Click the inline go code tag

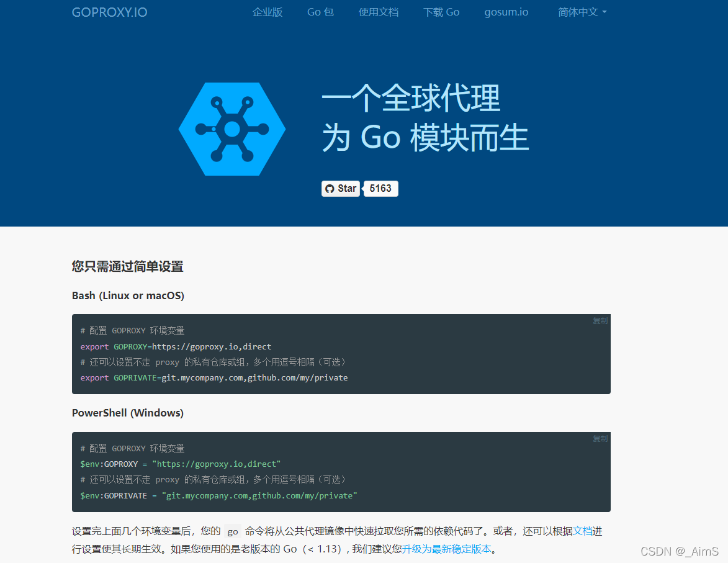[233, 531]
